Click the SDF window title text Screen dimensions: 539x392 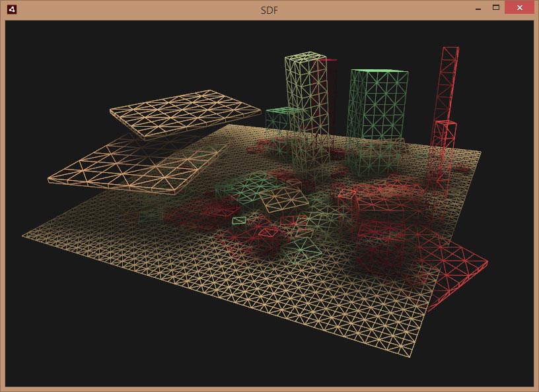[x=269, y=9]
